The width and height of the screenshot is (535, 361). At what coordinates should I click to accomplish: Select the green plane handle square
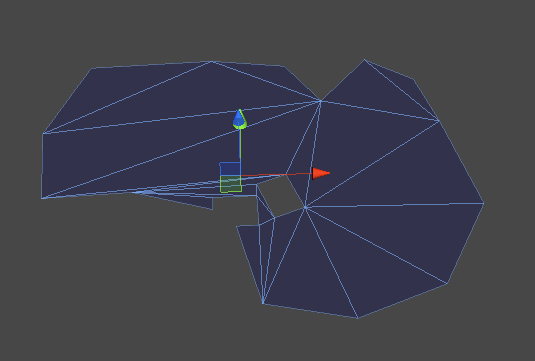(x=231, y=184)
